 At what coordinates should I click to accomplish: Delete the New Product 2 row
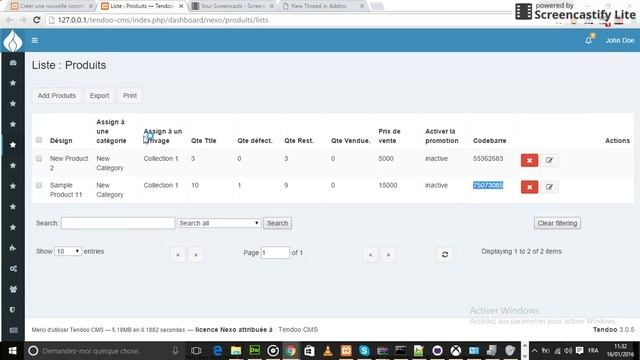tap(529, 160)
